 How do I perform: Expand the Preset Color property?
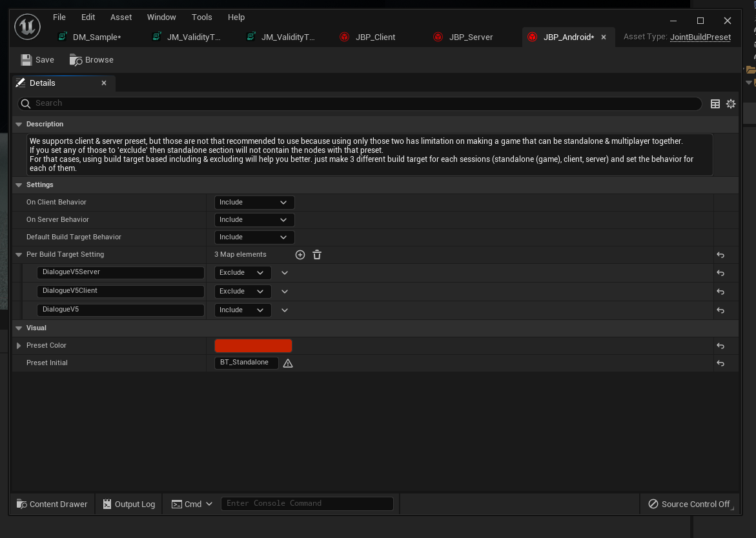coord(19,346)
